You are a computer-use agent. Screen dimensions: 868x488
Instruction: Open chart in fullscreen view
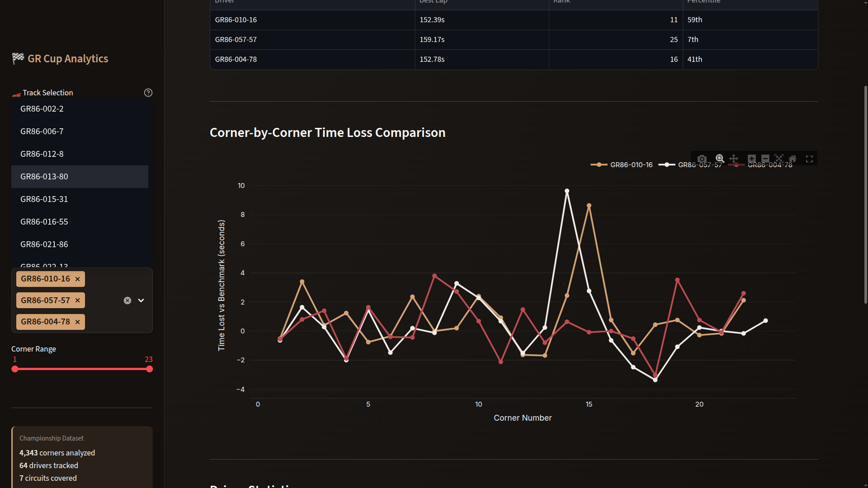pos(809,159)
